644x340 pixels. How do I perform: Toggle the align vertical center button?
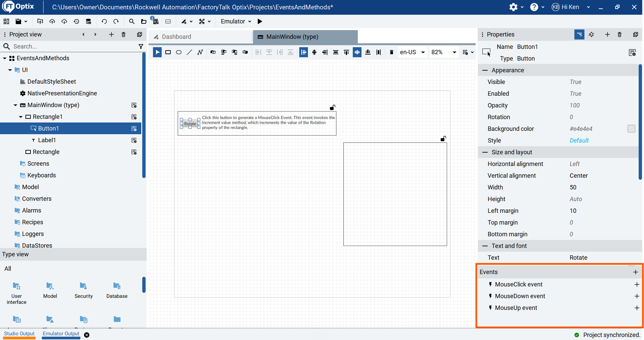357,52
